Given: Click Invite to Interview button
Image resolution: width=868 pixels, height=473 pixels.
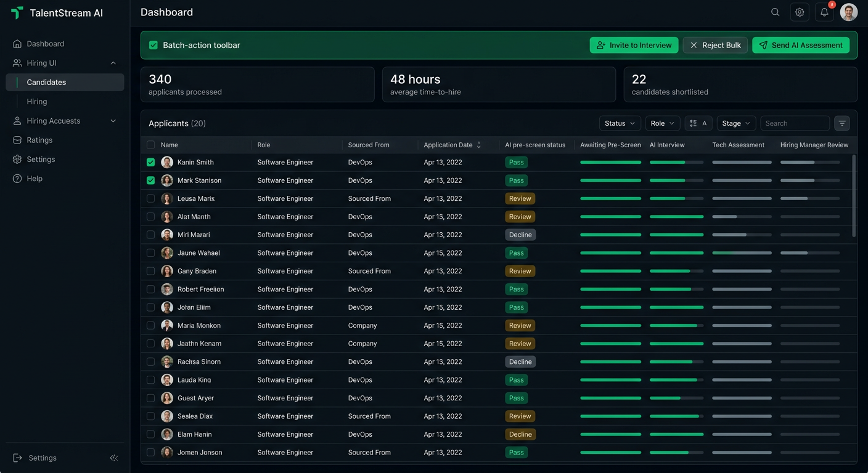Looking at the screenshot, I should [634, 45].
